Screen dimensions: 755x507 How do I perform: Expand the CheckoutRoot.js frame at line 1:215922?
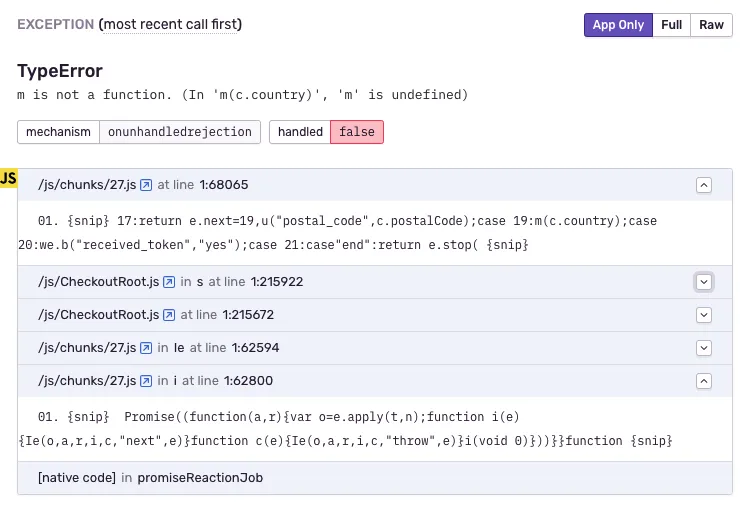click(x=704, y=282)
